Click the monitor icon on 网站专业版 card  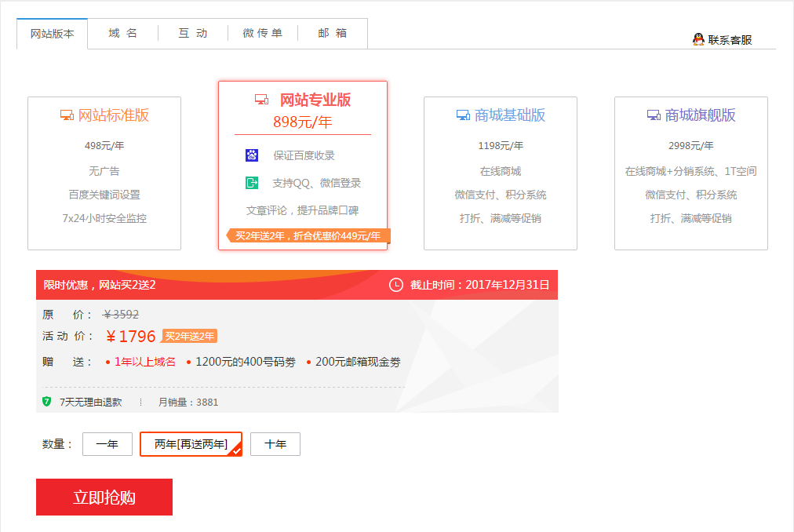coord(260,100)
